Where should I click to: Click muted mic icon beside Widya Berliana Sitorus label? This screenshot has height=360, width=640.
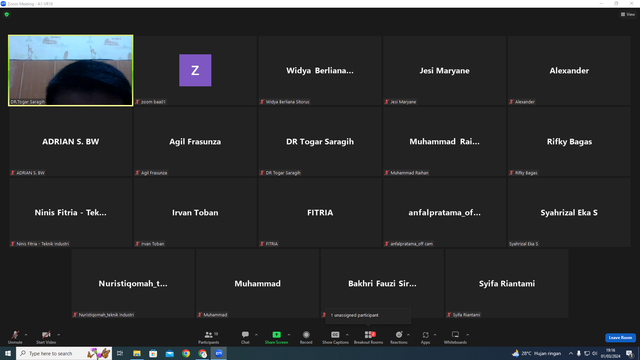262,102
